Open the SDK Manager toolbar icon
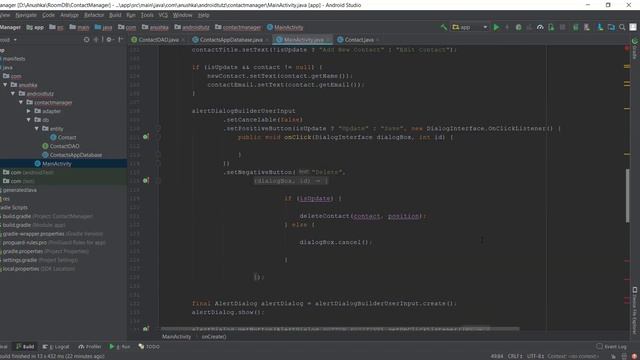Viewport: 640px width, 360px height. pyautogui.click(x=600, y=27)
